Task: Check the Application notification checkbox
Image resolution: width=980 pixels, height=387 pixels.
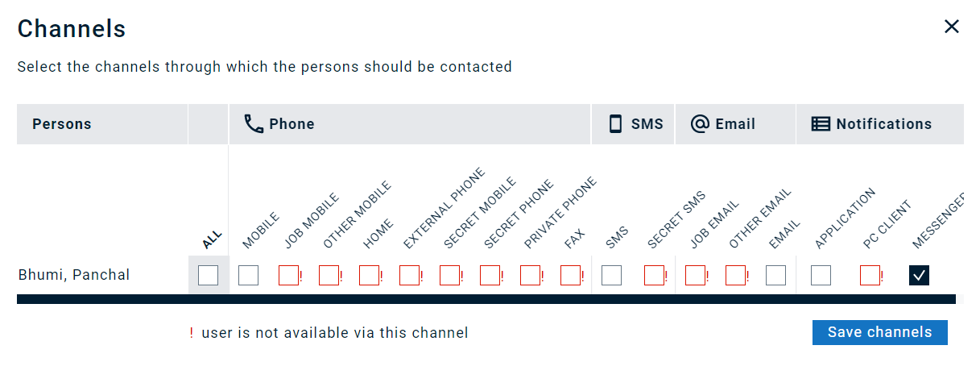Action: [x=821, y=276]
